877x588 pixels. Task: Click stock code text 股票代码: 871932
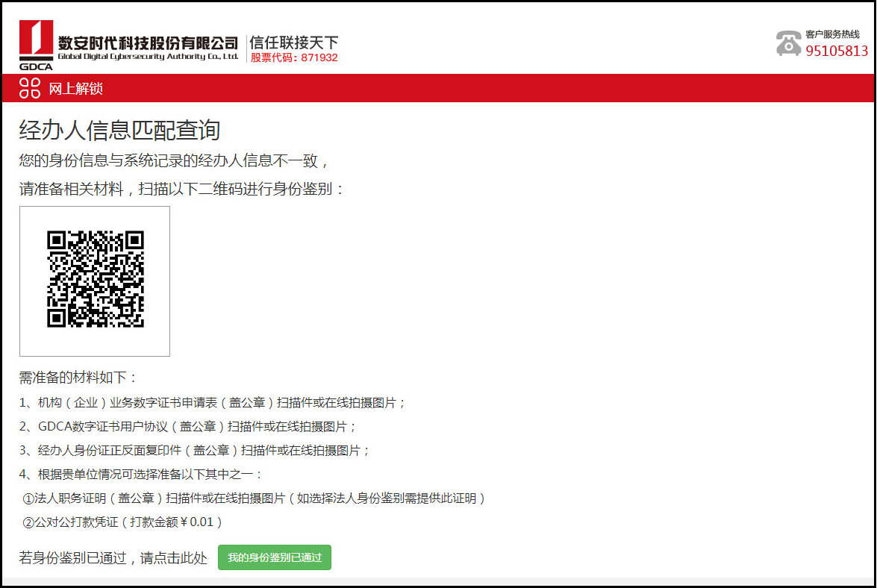point(294,57)
